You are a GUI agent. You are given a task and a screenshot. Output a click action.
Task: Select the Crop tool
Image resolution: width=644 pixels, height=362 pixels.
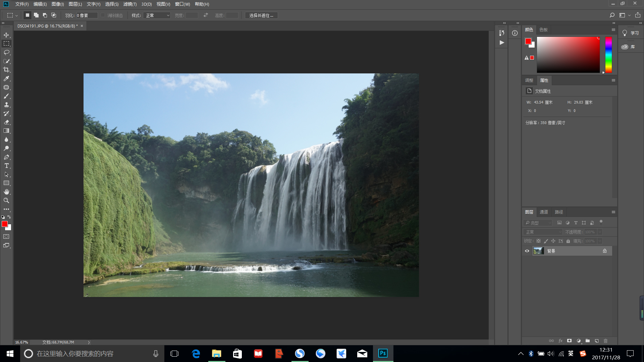(x=6, y=70)
